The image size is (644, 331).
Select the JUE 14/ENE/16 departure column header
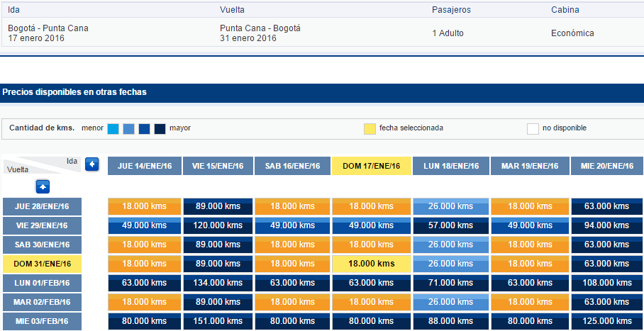tap(145, 166)
